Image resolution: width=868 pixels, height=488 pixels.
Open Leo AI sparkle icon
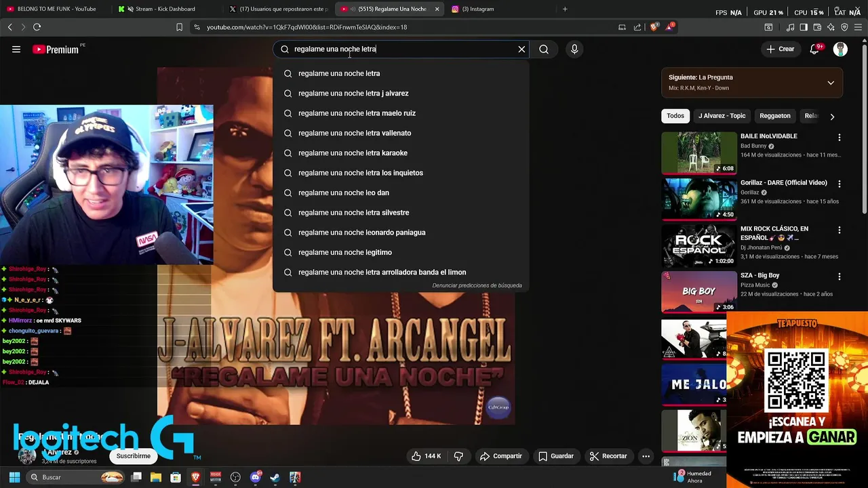click(831, 27)
